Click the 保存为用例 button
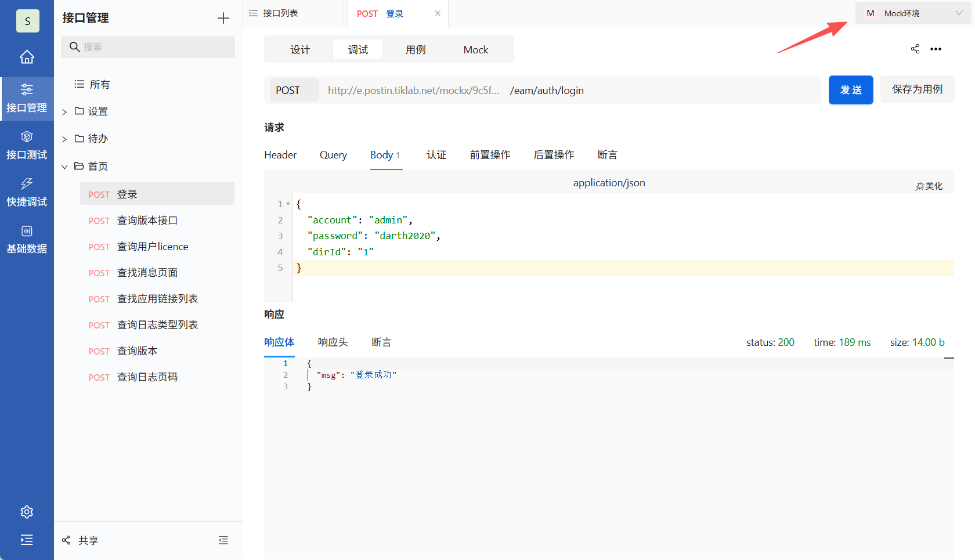This screenshot has width=975, height=560. coord(917,89)
